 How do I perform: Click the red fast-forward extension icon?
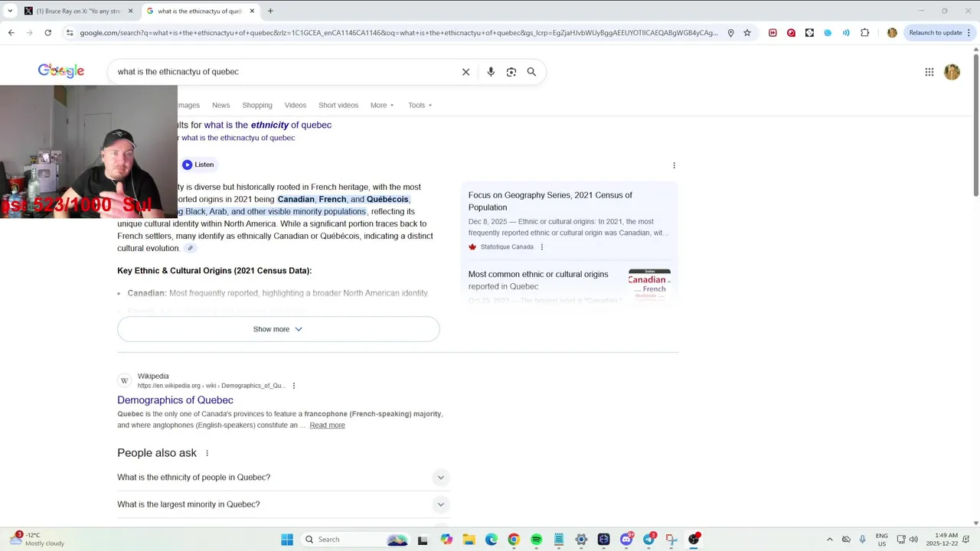pos(773,33)
